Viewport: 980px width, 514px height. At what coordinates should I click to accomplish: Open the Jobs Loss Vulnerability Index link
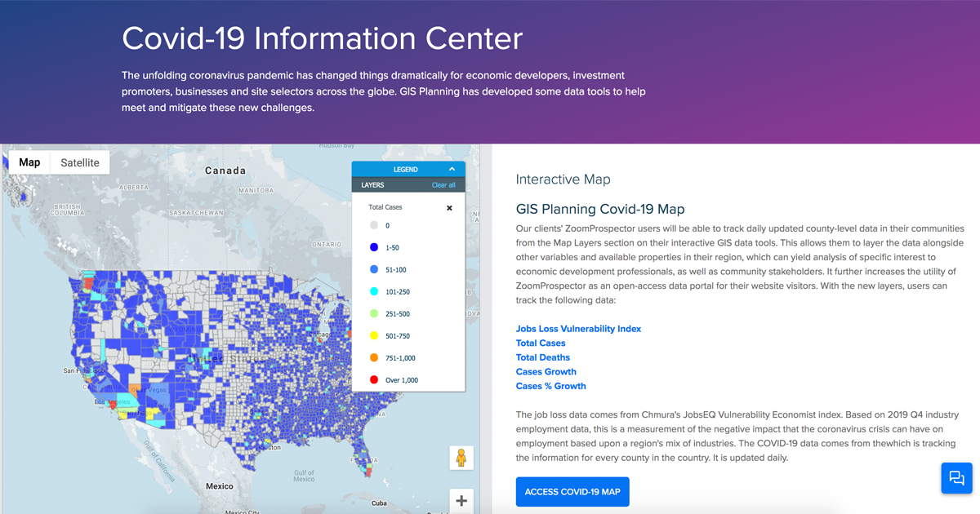[578, 329]
